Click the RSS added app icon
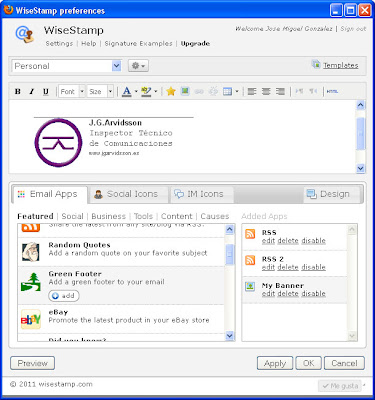This screenshot has height=400, width=375. tap(250, 234)
